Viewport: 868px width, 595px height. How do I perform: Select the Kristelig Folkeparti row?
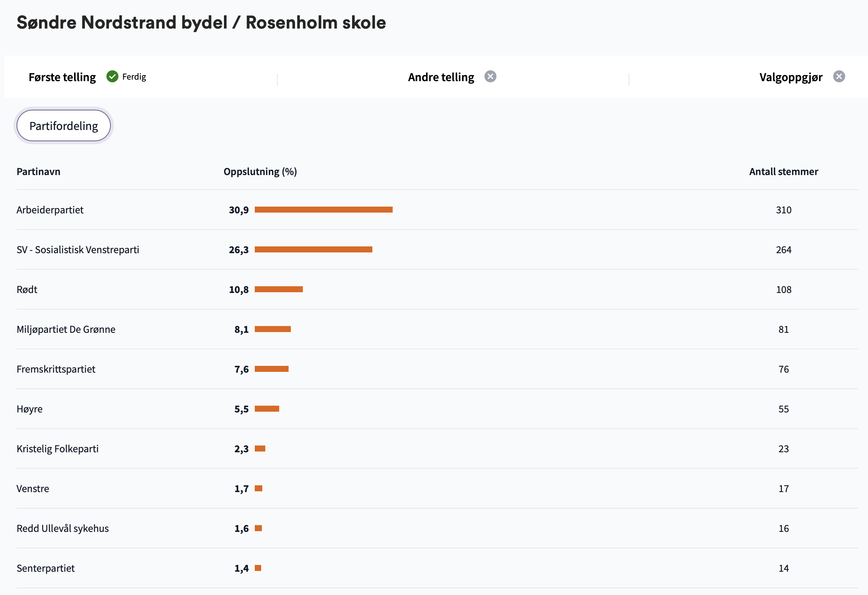coord(437,449)
